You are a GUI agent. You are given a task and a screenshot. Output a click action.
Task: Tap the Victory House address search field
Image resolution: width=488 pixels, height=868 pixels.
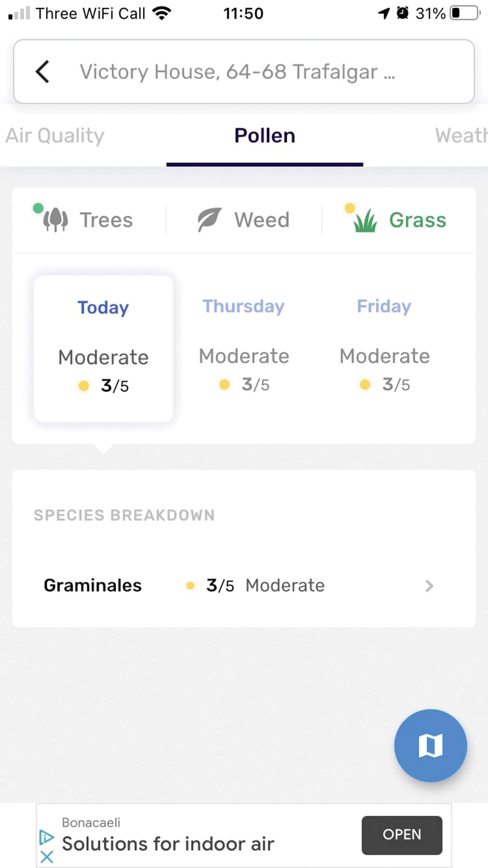pos(237,72)
